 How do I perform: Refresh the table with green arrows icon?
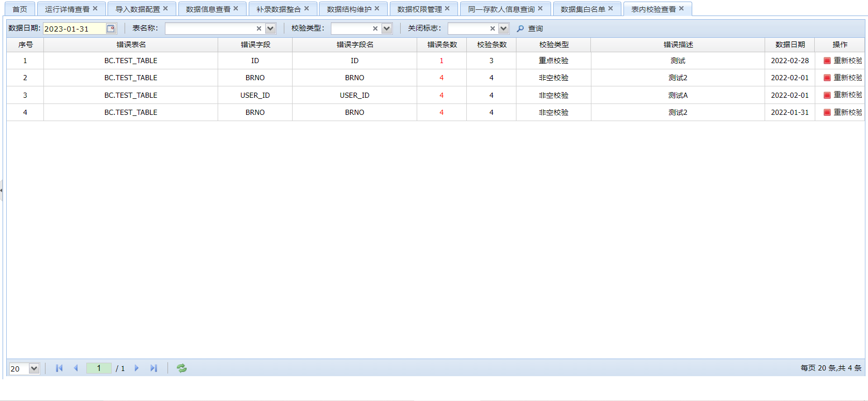tap(181, 368)
